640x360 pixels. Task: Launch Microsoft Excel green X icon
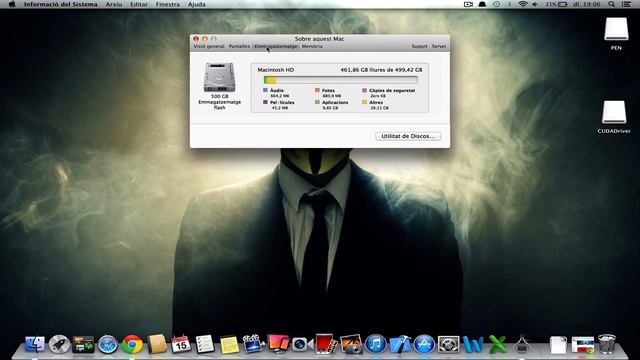(497, 344)
